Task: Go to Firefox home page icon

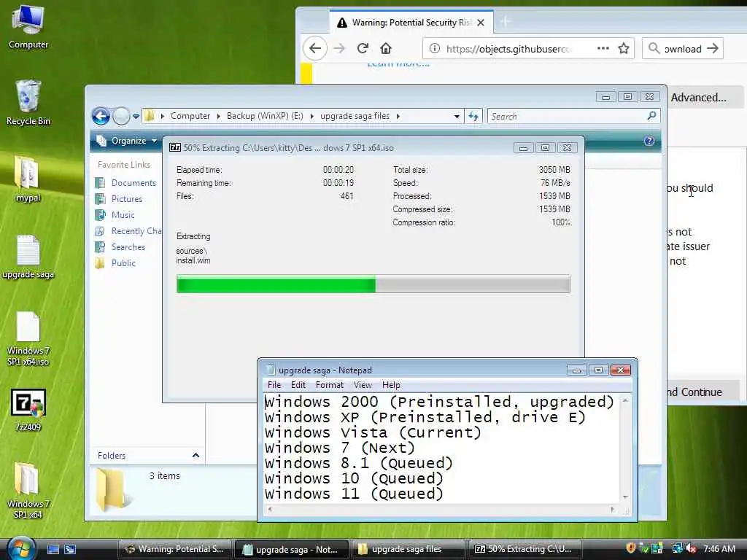Action: coord(386,48)
